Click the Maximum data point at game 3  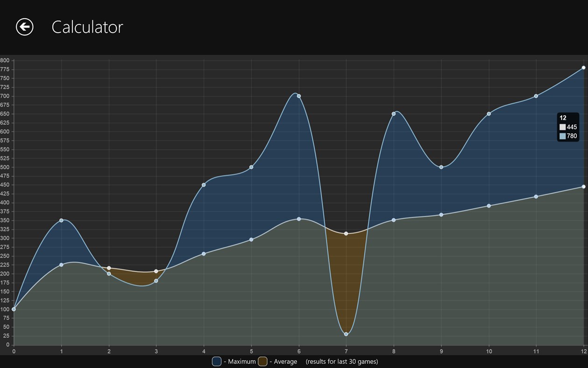[156, 281]
